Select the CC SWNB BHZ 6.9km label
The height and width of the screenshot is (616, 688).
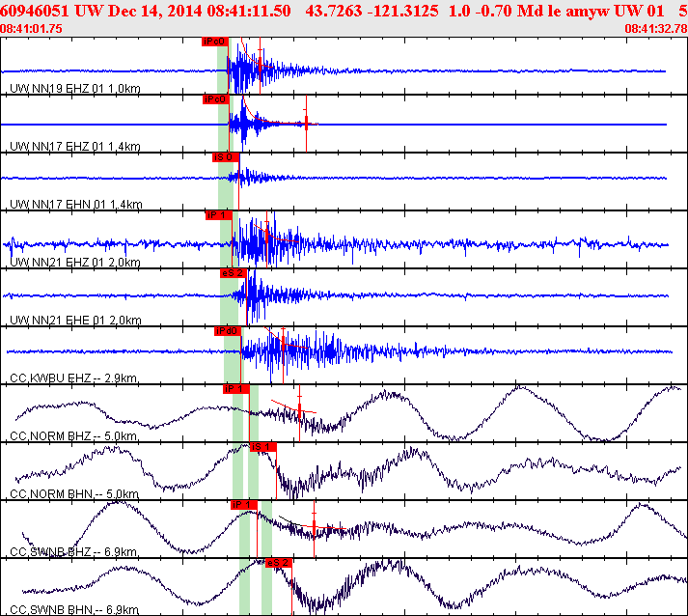(x=73, y=552)
